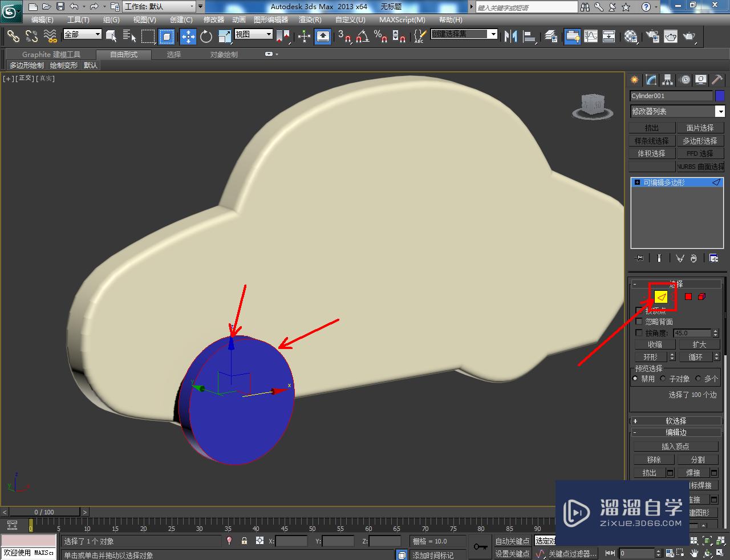
Task: Click the Mirror tool icon
Action: pos(510,36)
